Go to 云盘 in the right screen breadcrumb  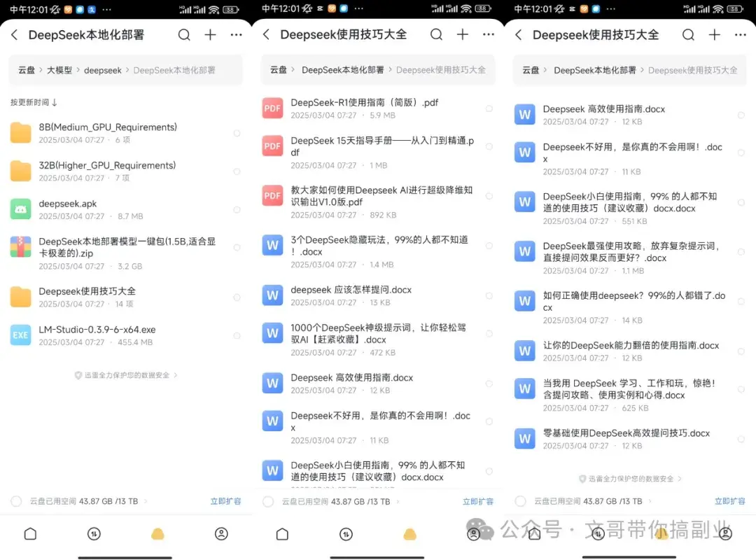coord(531,70)
